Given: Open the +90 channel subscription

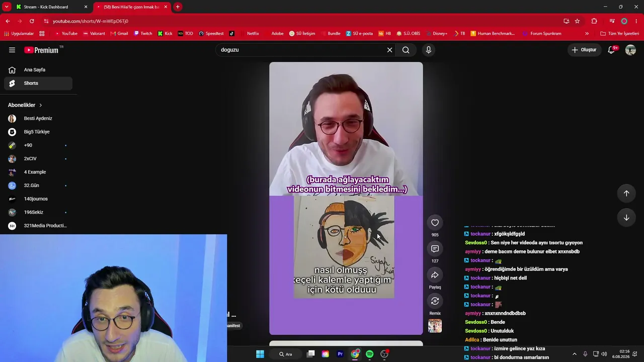Looking at the screenshot, I should click(38, 145).
